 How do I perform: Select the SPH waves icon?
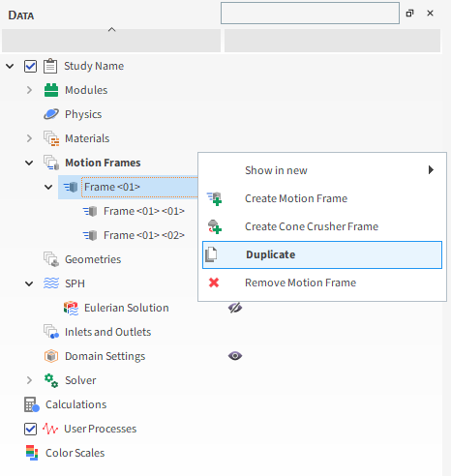(51, 283)
